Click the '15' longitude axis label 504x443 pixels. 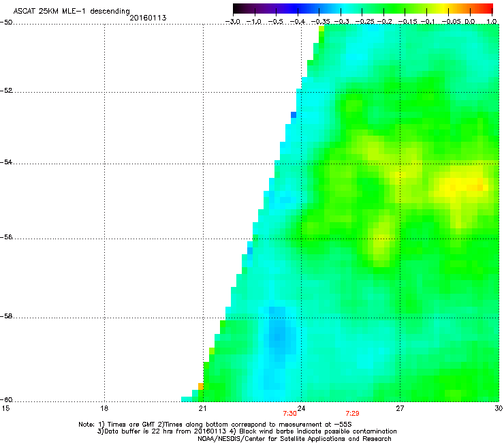[x=5, y=408]
